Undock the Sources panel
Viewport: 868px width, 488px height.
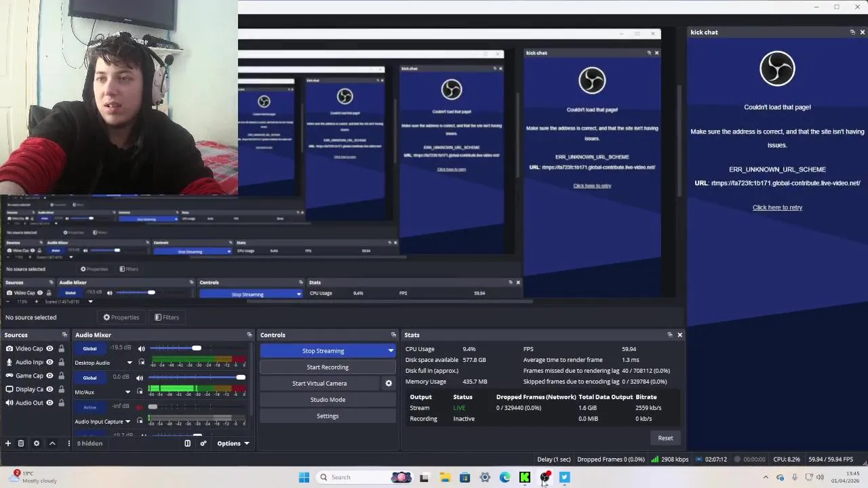pos(64,335)
